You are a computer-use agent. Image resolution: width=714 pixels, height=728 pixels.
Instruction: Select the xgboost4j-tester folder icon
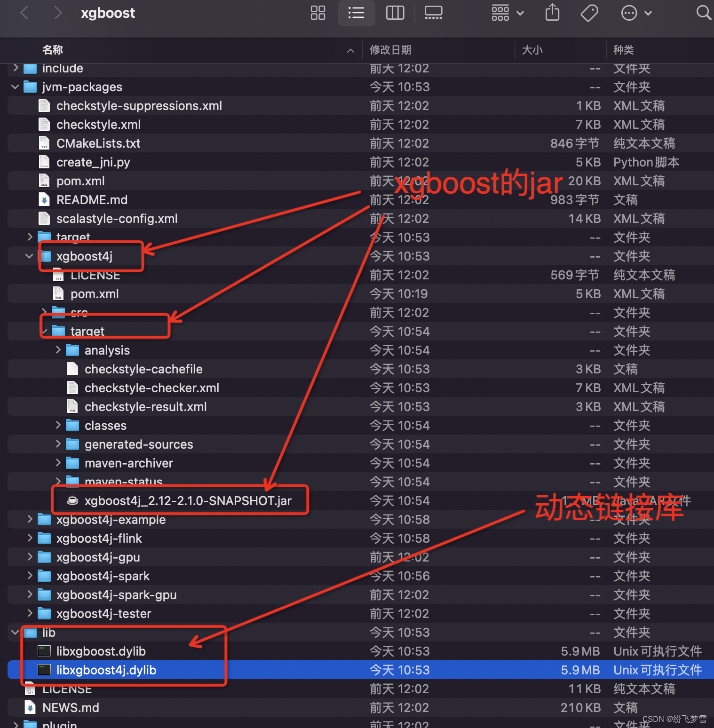44,613
